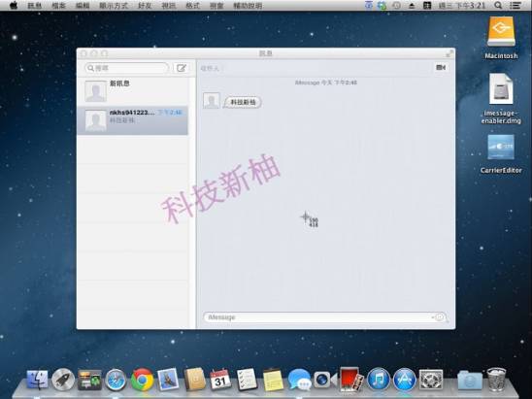Open the App Store dock icon

pyautogui.click(x=405, y=380)
